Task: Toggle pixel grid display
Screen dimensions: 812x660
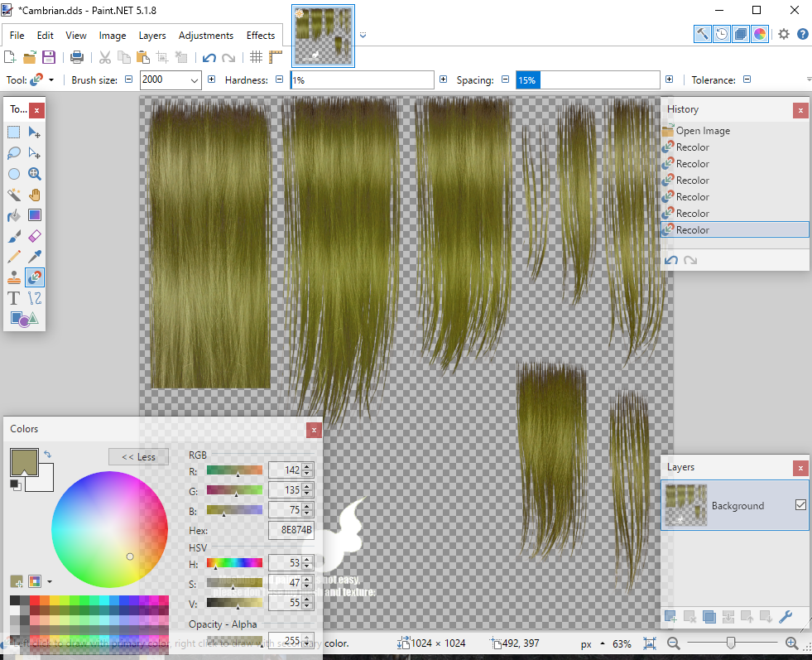Action: coord(256,57)
